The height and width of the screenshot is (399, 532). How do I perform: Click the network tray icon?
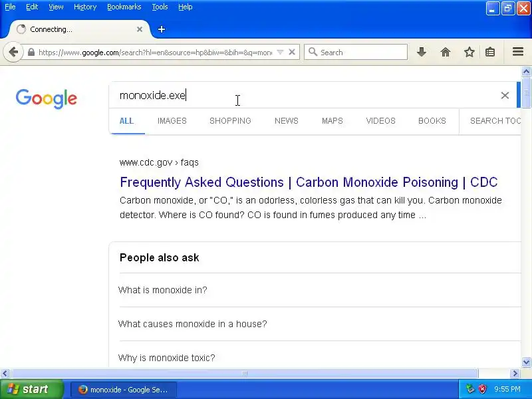coord(470,389)
